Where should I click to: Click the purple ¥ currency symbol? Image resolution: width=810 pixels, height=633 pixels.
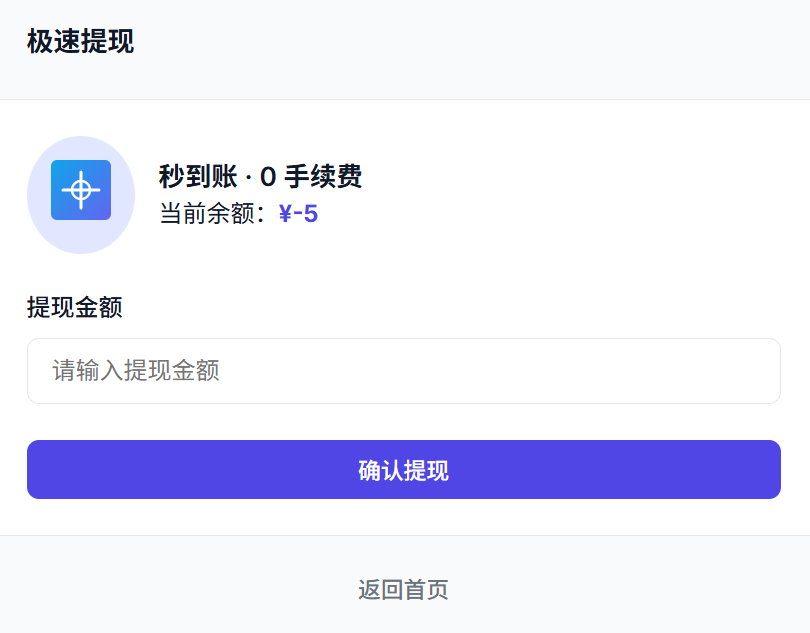pos(285,213)
